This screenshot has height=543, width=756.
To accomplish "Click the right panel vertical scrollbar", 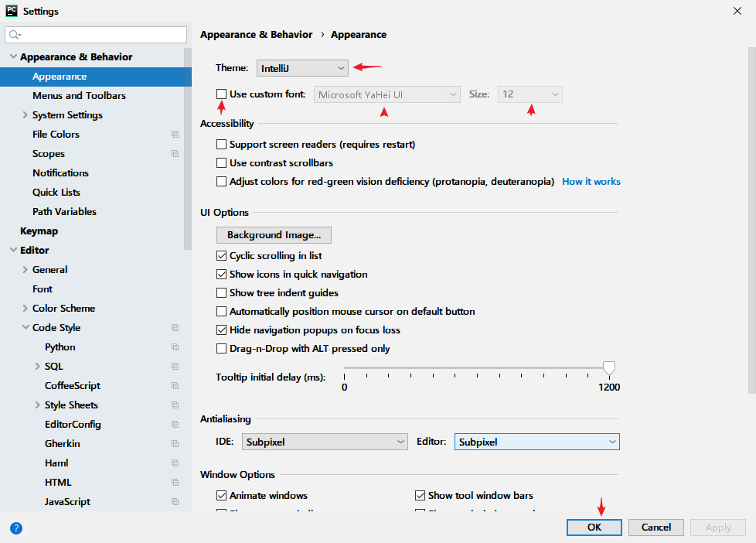I will click(751, 220).
